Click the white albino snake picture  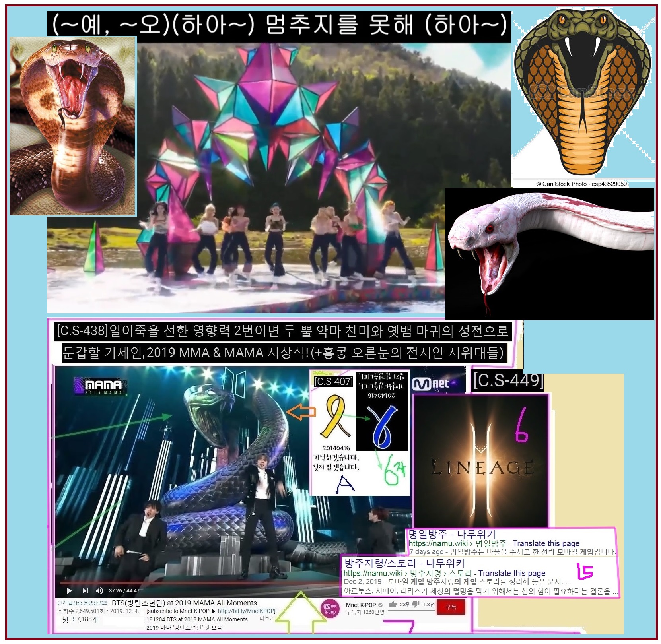[x=550, y=254]
